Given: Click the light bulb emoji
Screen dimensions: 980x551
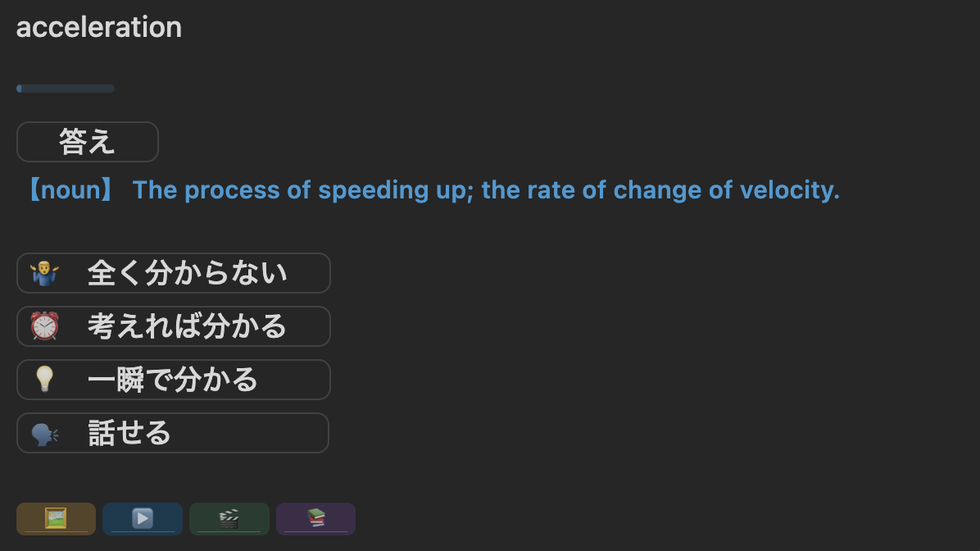Looking at the screenshot, I should pyautogui.click(x=44, y=380).
